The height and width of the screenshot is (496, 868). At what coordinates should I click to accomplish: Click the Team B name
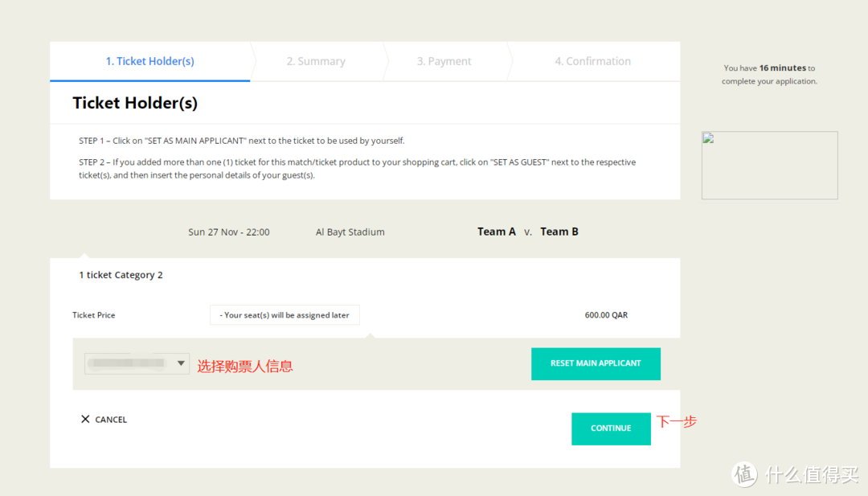click(x=559, y=232)
